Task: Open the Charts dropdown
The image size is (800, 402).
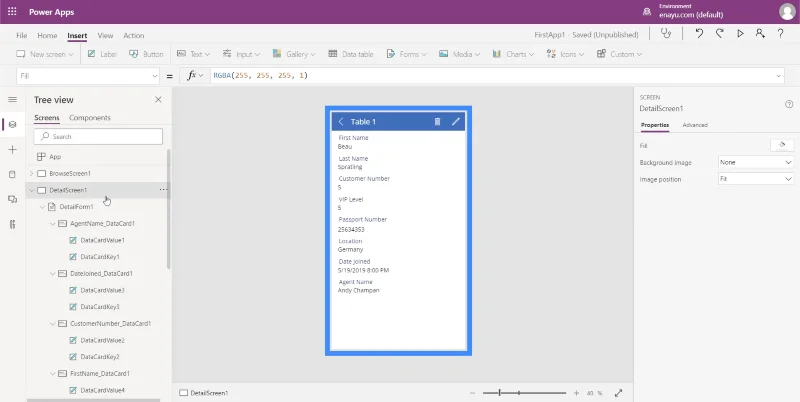Action: 513,54
